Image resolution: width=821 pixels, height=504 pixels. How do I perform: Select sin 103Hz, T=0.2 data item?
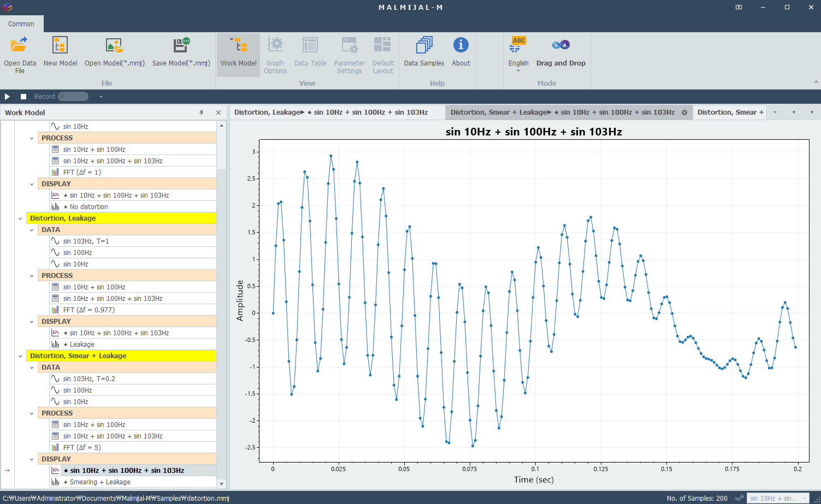pos(133,379)
